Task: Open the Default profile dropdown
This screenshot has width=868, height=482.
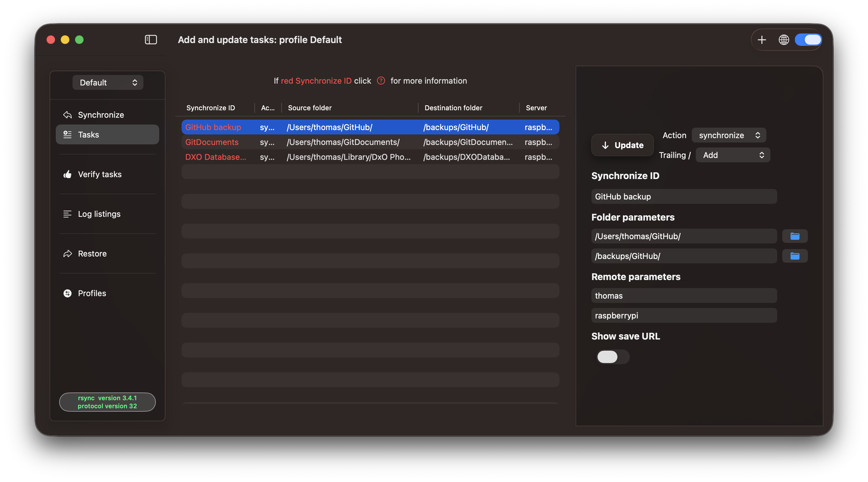Action: point(108,83)
